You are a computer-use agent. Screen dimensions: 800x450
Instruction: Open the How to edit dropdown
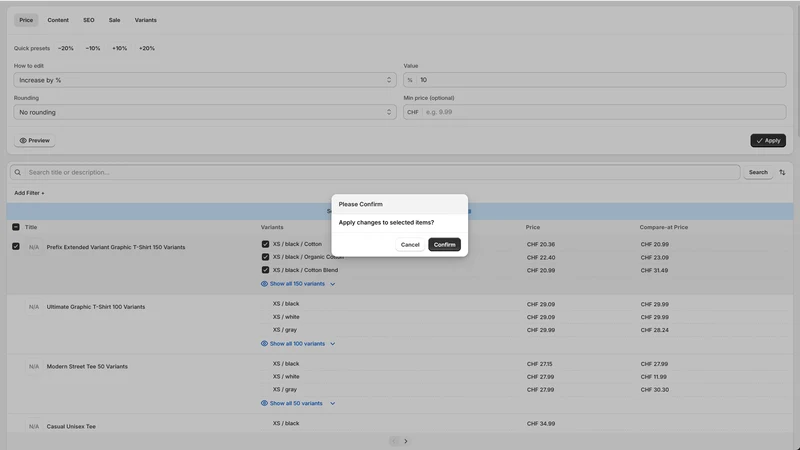point(205,80)
